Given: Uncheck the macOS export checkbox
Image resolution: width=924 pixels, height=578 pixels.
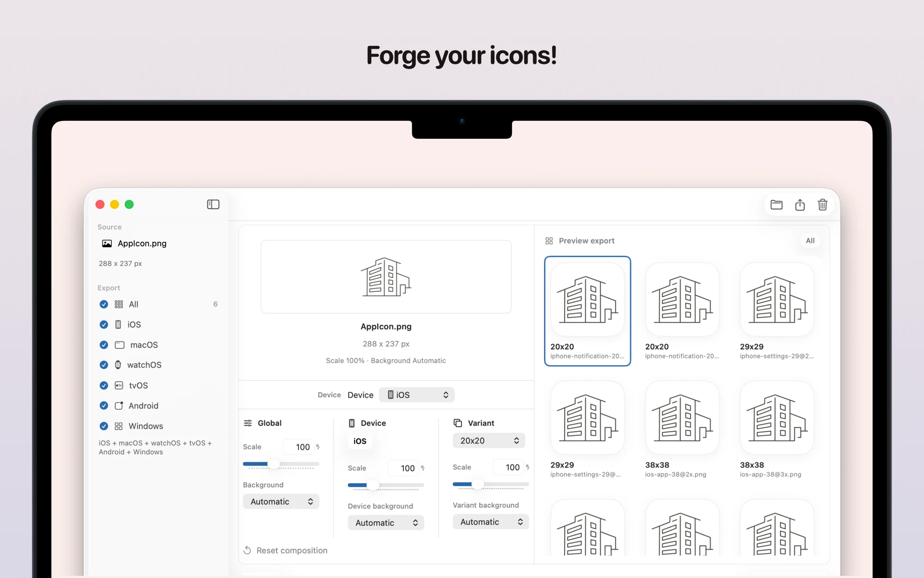Looking at the screenshot, I should (104, 345).
